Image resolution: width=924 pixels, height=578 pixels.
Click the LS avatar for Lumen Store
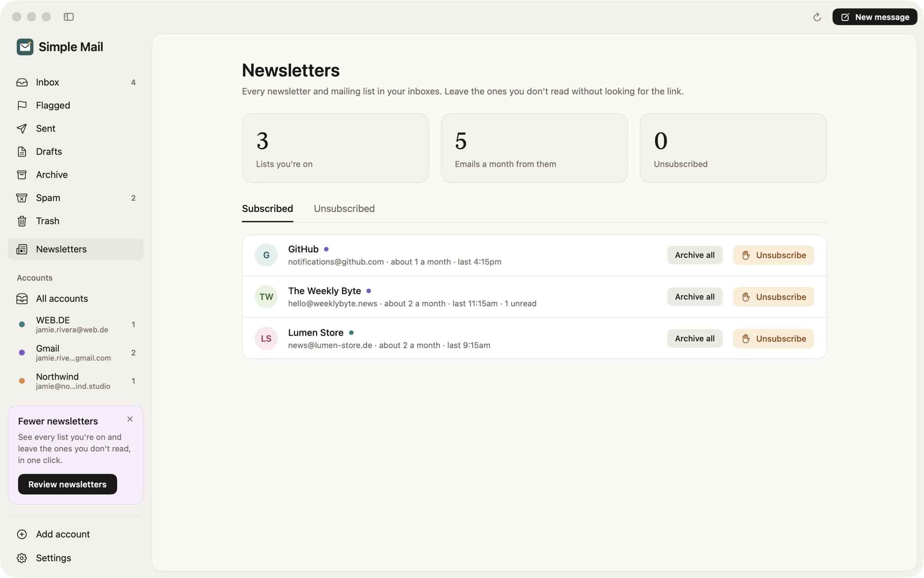coord(266,338)
